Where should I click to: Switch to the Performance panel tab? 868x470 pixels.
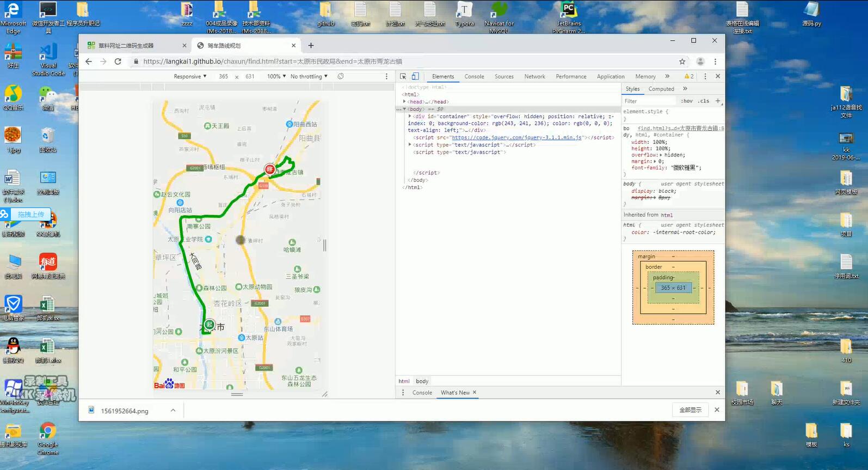(571, 76)
